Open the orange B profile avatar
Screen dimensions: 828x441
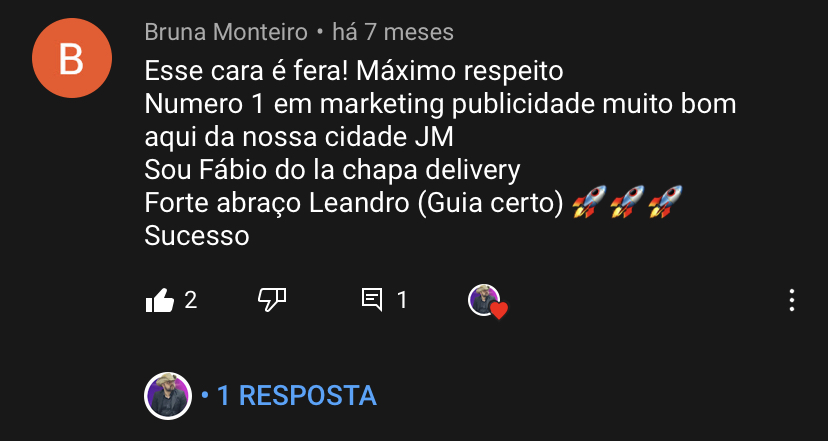[x=72, y=58]
